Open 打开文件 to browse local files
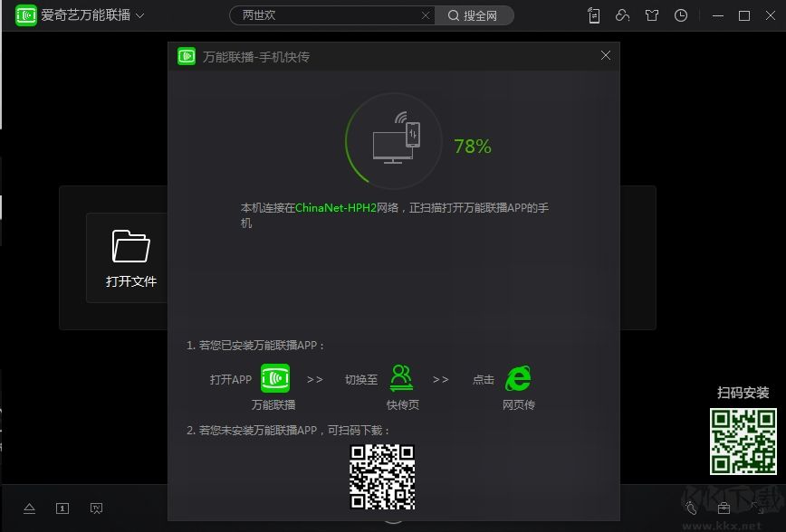786x532 pixels. [x=131, y=258]
